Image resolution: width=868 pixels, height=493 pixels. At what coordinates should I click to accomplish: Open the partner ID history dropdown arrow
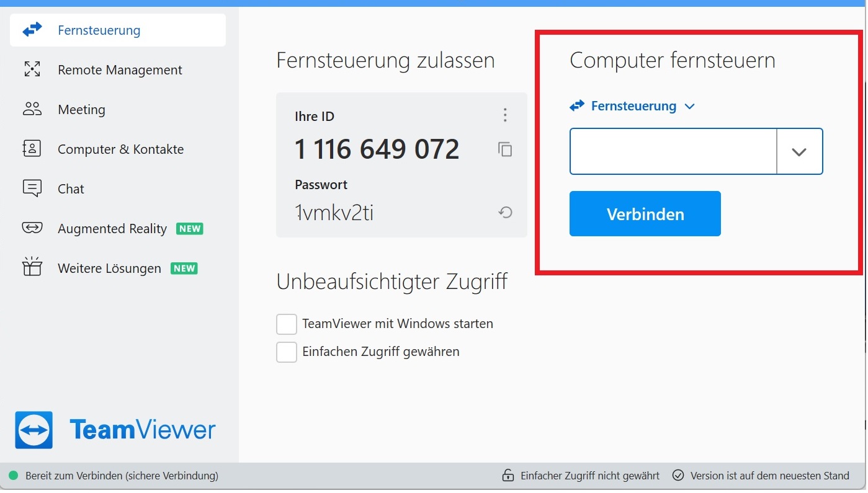(799, 151)
